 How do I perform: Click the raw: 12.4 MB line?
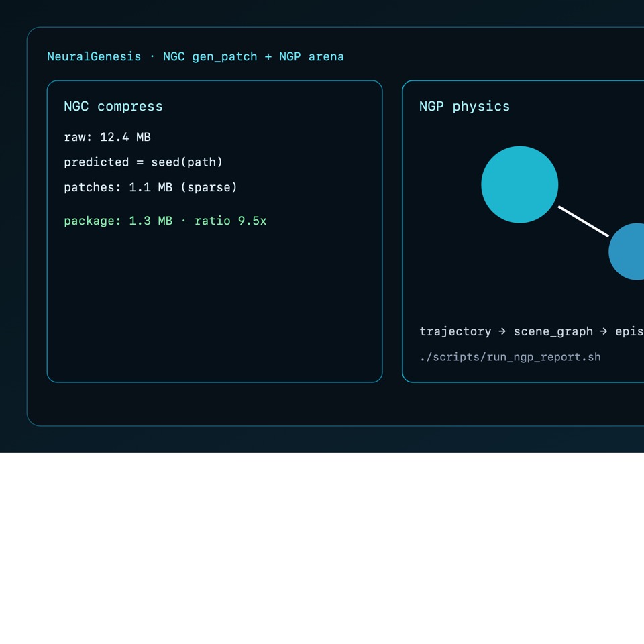107,137
